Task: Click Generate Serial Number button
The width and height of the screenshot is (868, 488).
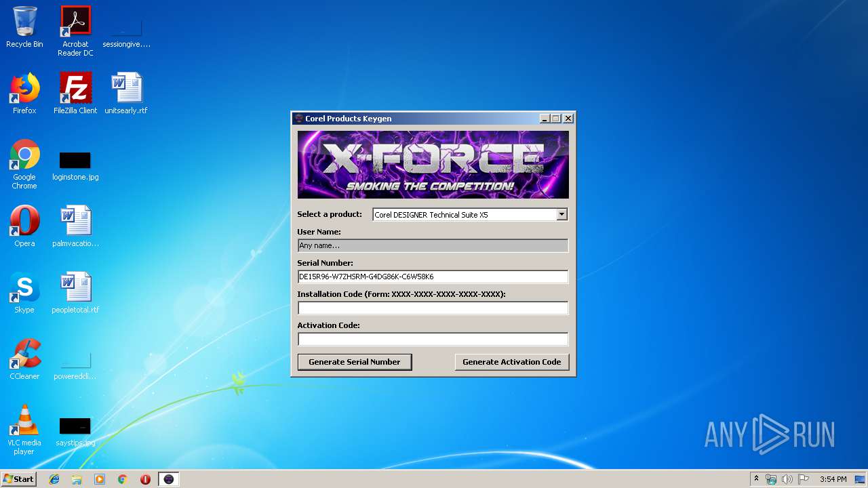Action: pyautogui.click(x=355, y=362)
